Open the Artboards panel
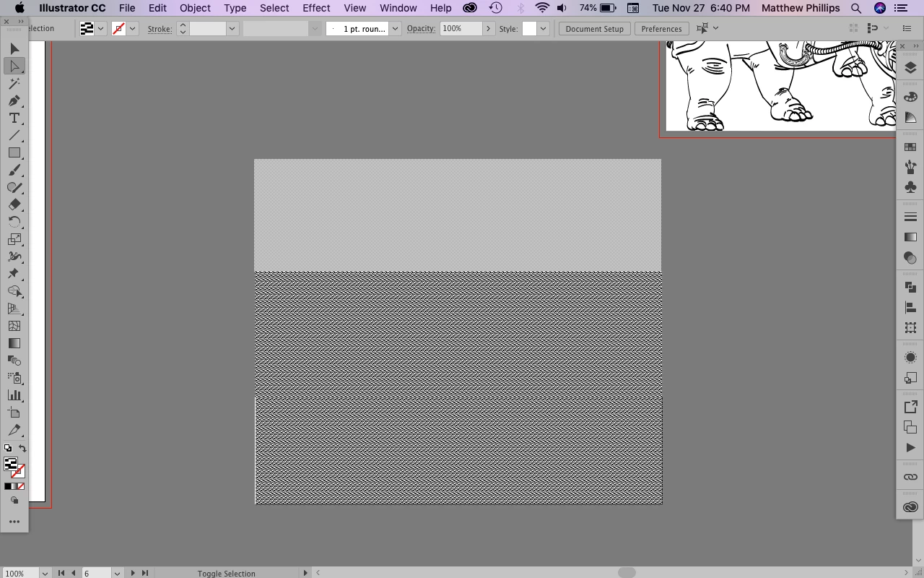Image resolution: width=924 pixels, height=578 pixels. (x=910, y=428)
